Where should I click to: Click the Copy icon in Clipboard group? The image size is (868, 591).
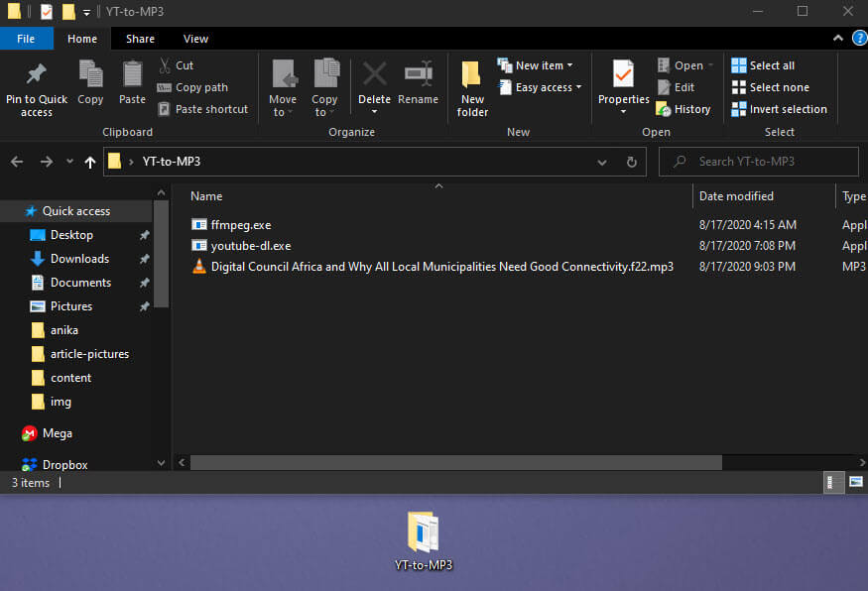coord(90,75)
